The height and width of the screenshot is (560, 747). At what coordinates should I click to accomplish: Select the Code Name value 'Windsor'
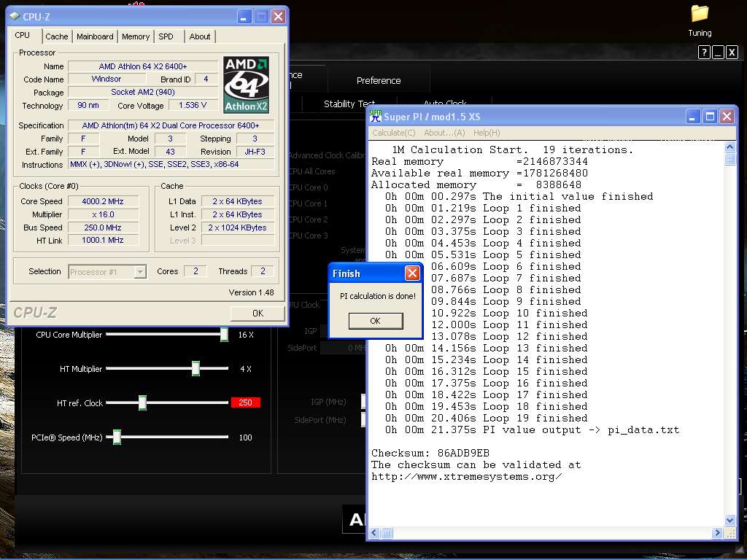click(x=107, y=79)
